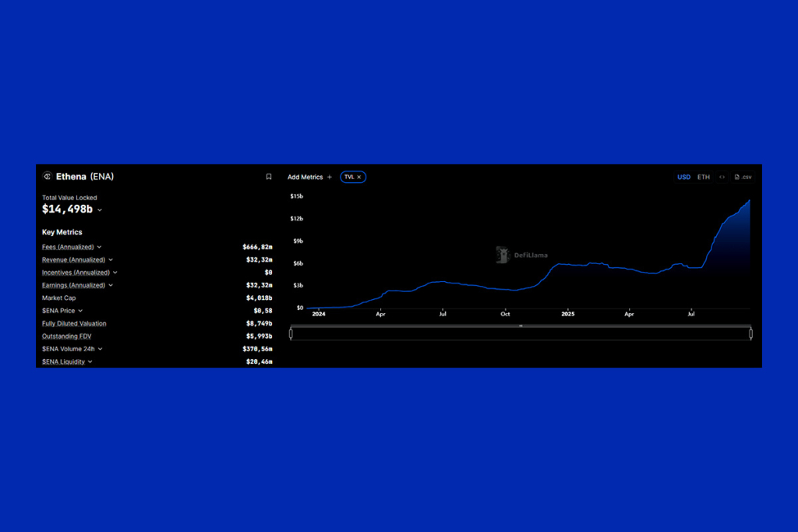
Task: Select USD as the chart denomination
Action: pyautogui.click(x=683, y=177)
